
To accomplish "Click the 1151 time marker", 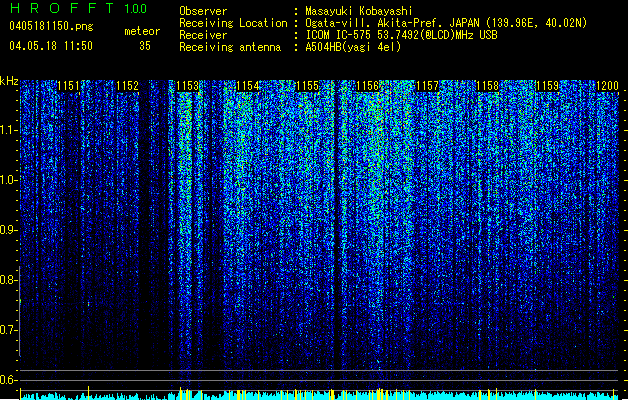I will 68,86.
